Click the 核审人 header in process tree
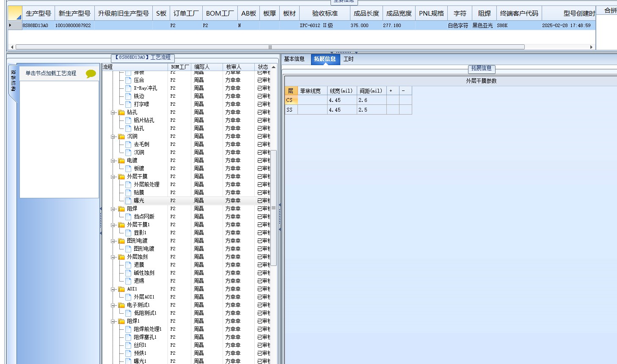 (x=239, y=67)
